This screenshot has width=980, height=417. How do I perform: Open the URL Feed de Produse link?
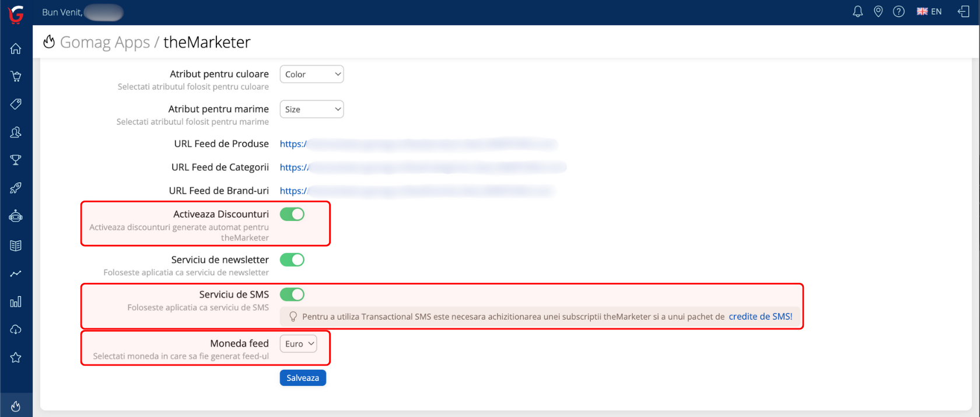[418, 144]
